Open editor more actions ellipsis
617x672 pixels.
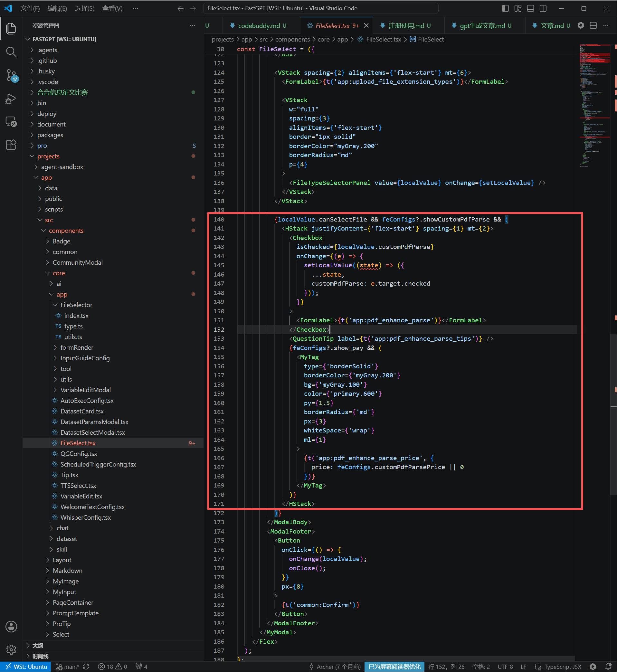click(606, 25)
